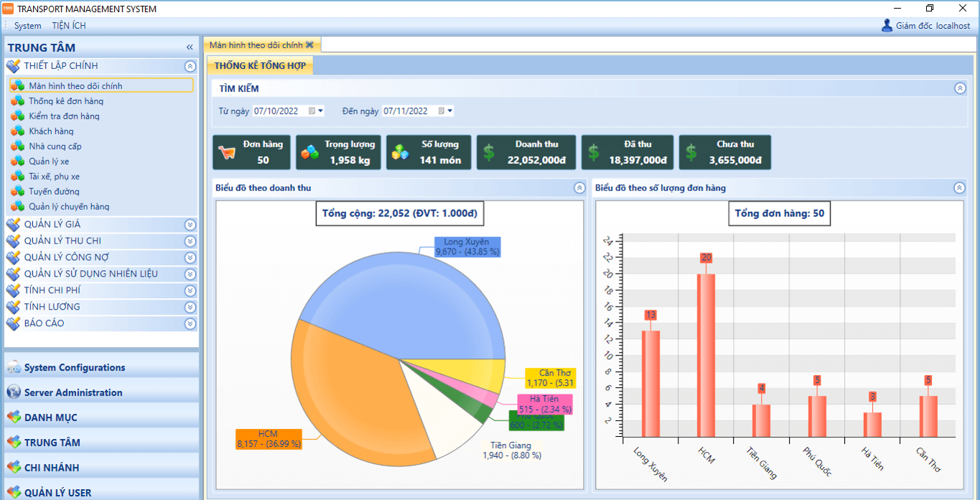This screenshot has height=500, width=980.
Task: Click the dollar icon on Doanh thu card
Action: [x=489, y=152]
